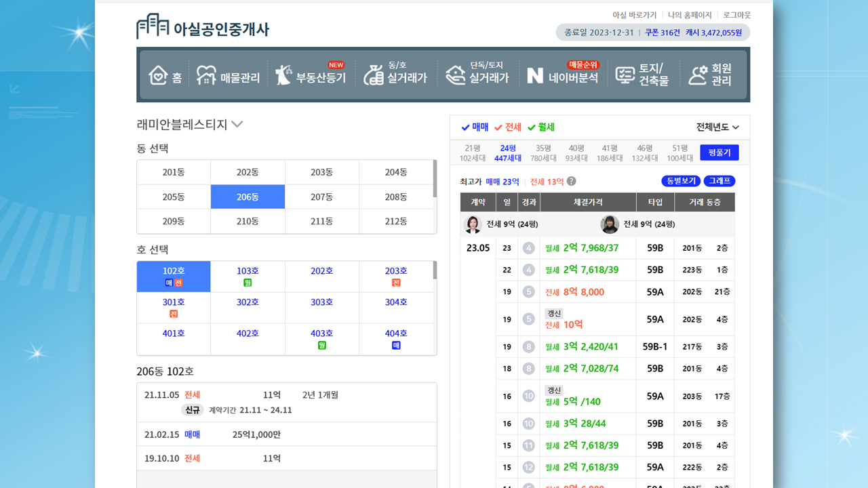Click the 전세 8억 8,000 price
Image resolution: width=868 pixels, height=488 pixels.
(574, 292)
